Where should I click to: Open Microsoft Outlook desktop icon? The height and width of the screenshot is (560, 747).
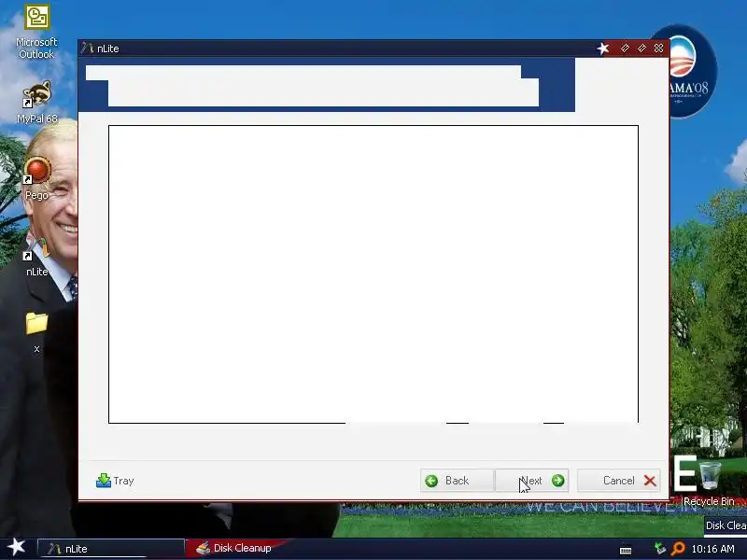click(36, 32)
